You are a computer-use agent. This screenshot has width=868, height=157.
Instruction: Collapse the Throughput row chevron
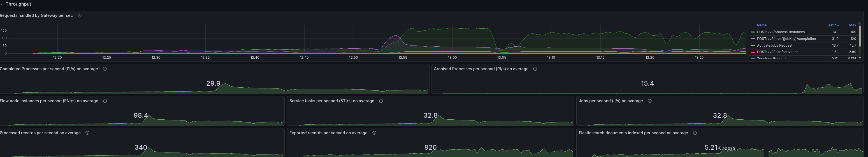point(1,4)
